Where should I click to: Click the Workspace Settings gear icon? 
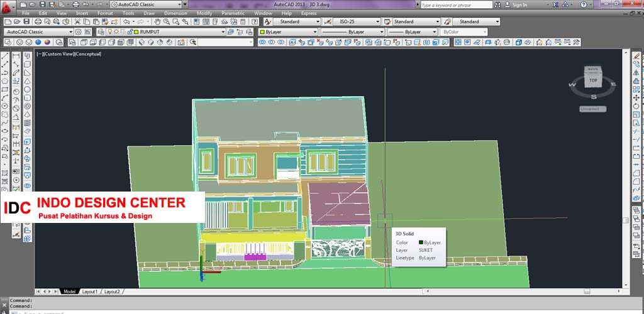point(79,32)
